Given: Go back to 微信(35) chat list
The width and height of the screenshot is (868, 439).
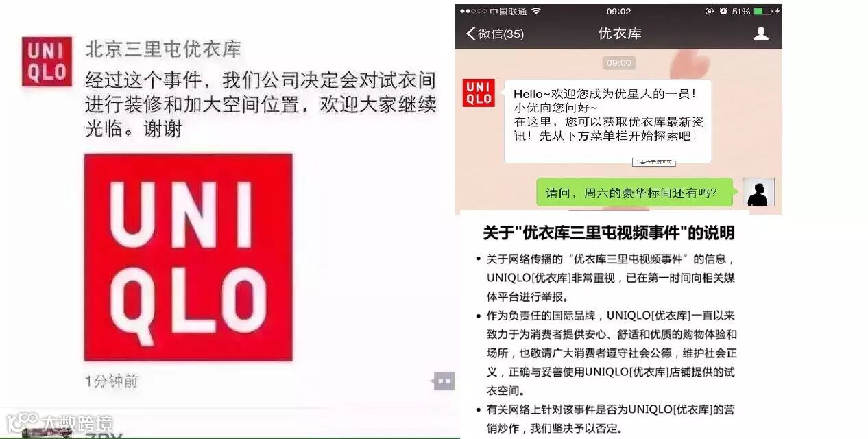Looking at the screenshot, I should pos(495,34).
